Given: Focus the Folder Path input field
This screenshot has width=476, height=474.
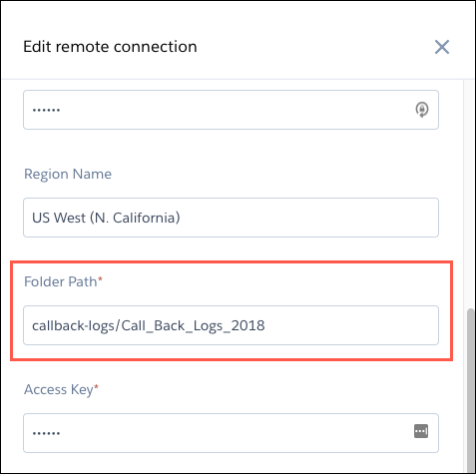Looking at the screenshot, I should click(x=231, y=325).
